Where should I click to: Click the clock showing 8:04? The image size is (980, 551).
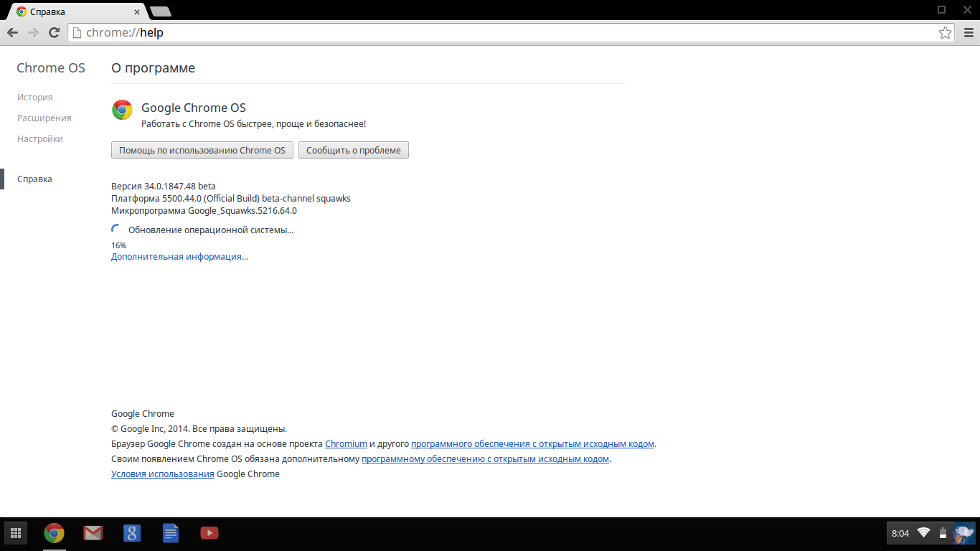900,533
